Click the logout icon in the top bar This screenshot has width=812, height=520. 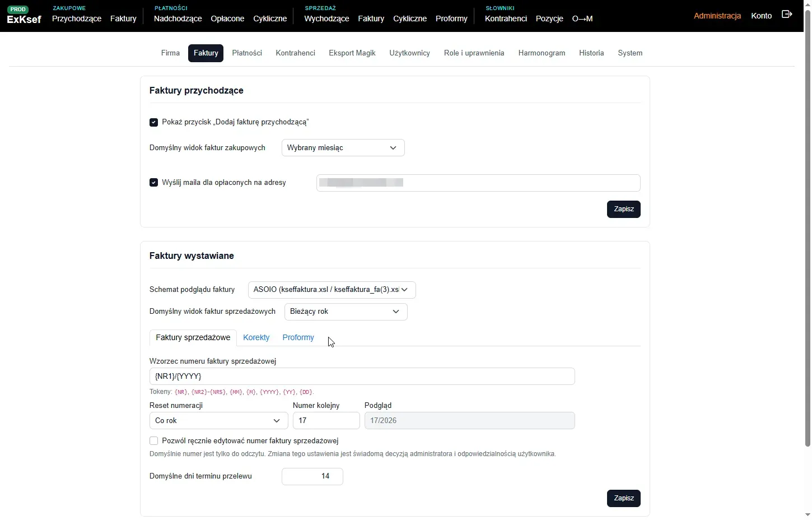click(x=787, y=15)
